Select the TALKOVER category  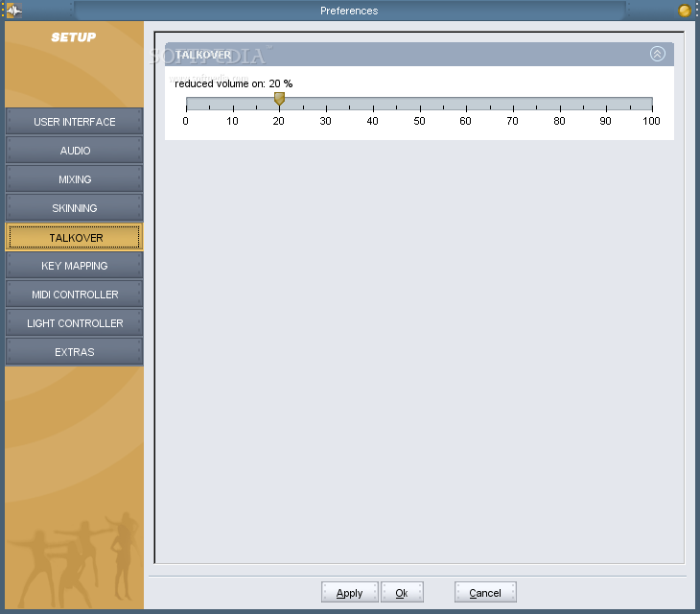click(74, 237)
